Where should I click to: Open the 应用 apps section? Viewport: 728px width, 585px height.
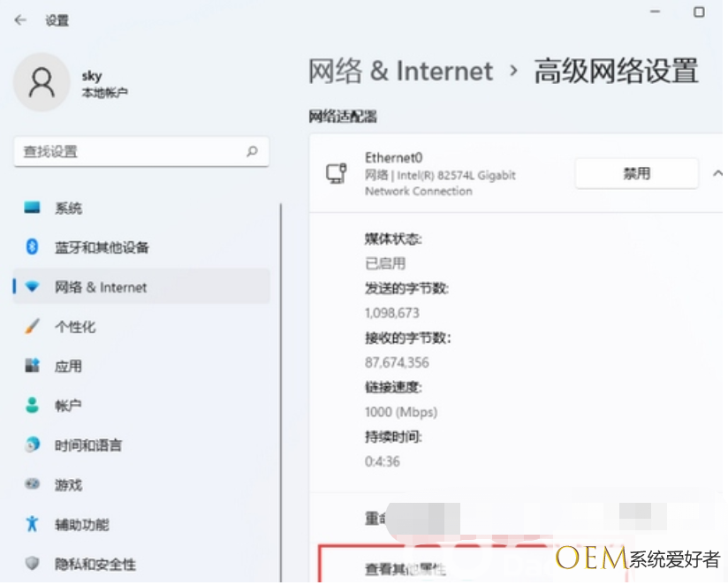click(68, 366)
